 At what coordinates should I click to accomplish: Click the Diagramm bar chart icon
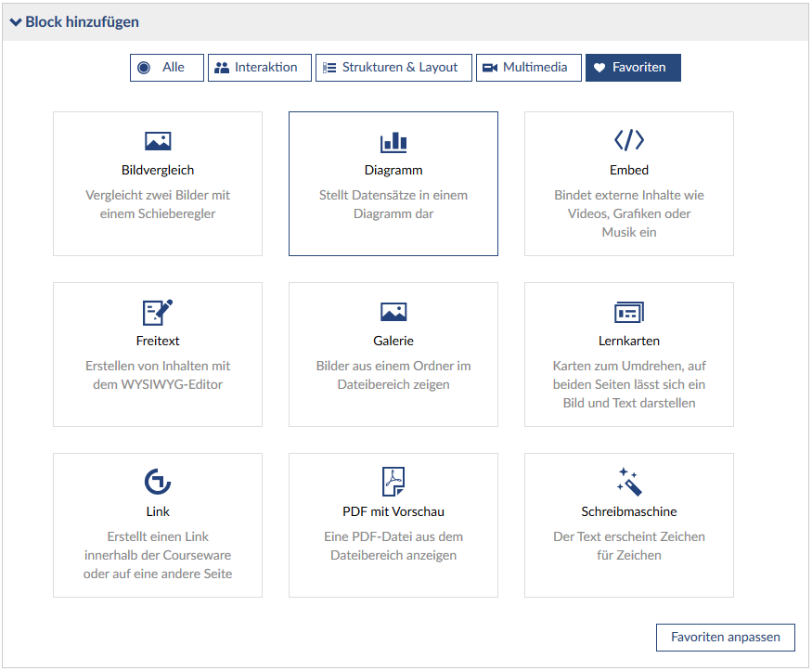coord(393,141)
